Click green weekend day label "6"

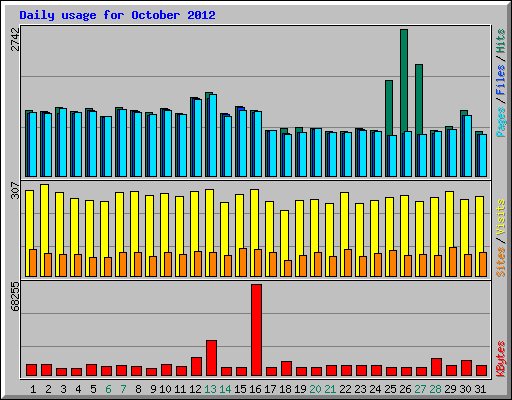tap(108, 389)
